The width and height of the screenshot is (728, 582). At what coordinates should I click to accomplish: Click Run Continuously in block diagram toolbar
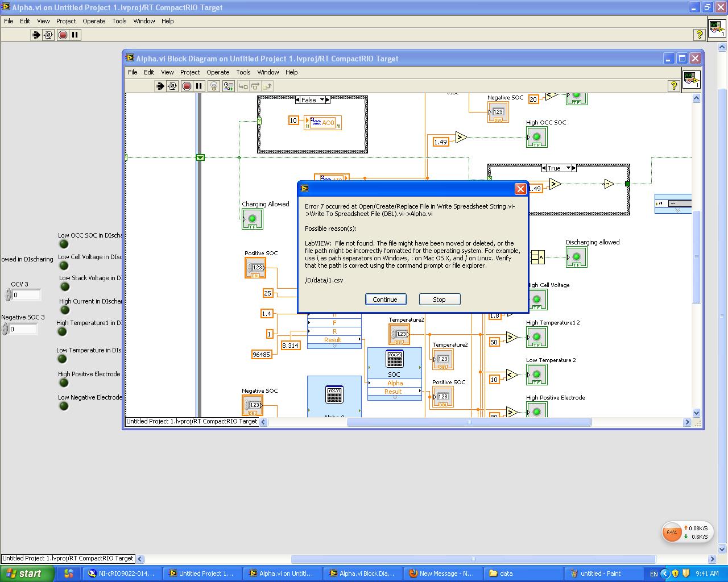[x=172, y=86]
